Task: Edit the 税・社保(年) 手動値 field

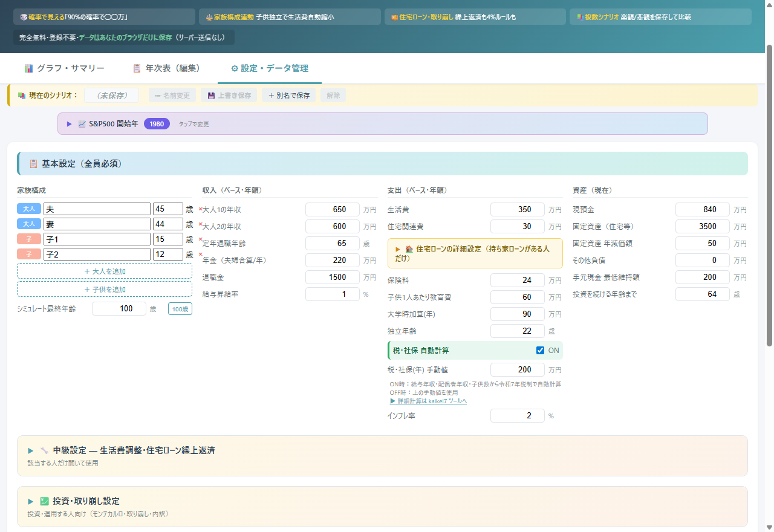Action: tap(518, 370)
